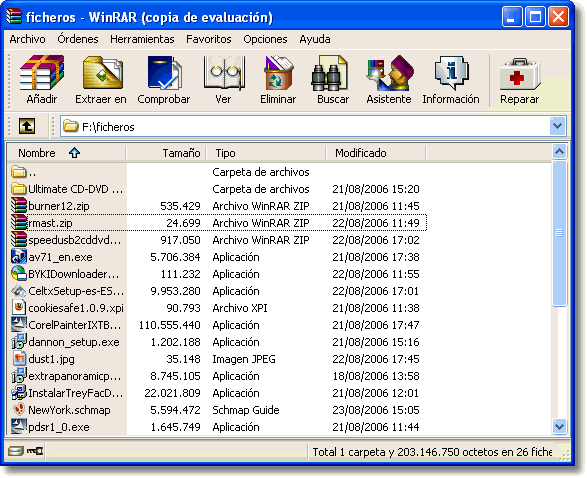587x478 pixels.
Task: Expand the F:\ficheros path dropdown
Action: [557, 126]
